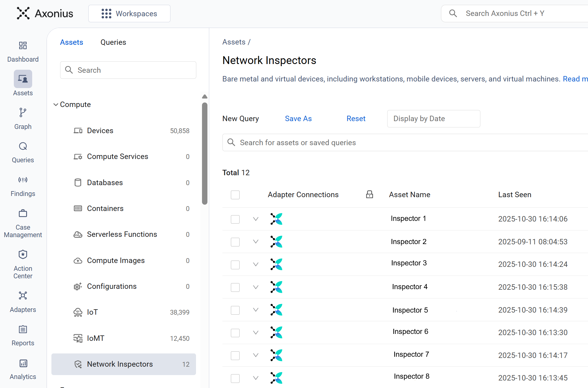
Task: Open the Display by Date dropdown
Action: (433, 119)
